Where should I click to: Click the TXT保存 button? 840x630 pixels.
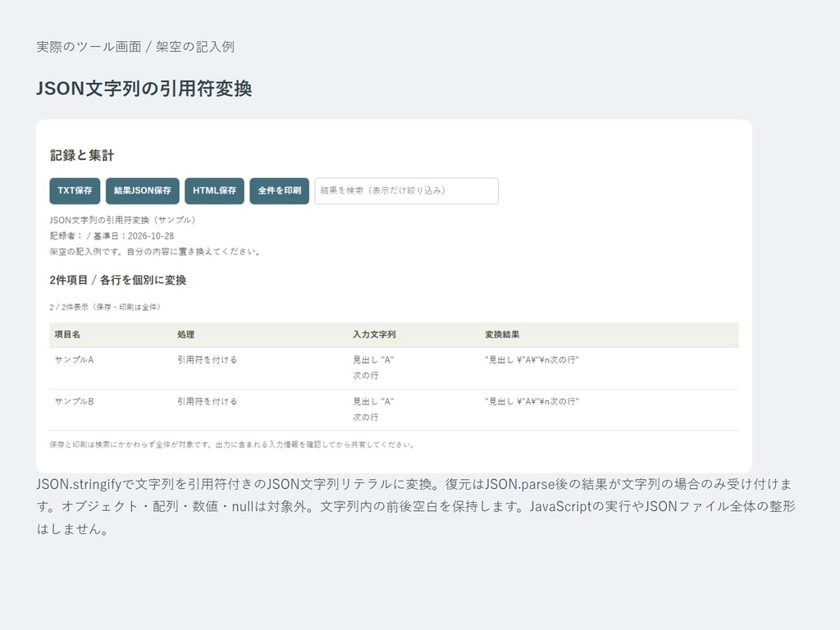tap(75, 190)
